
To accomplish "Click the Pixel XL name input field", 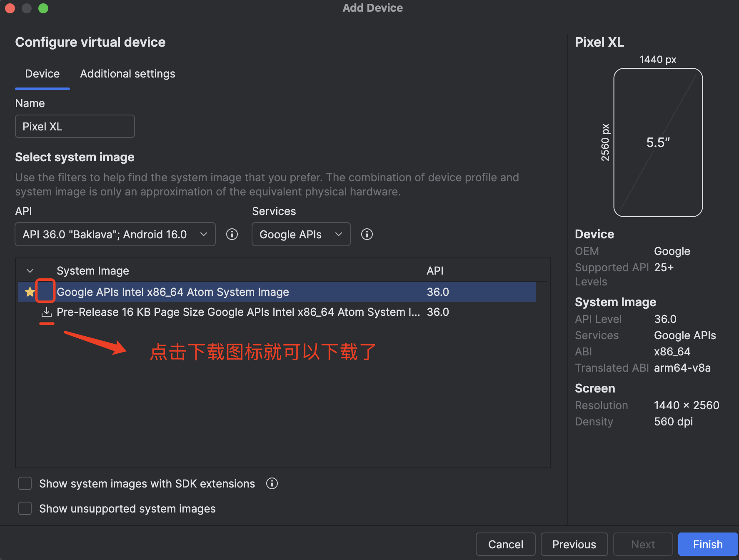I will click(75, 126).
